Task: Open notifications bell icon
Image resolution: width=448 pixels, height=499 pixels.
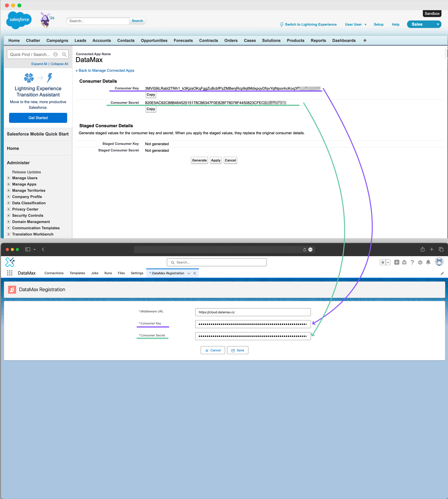Action: [x=428, y=262]
